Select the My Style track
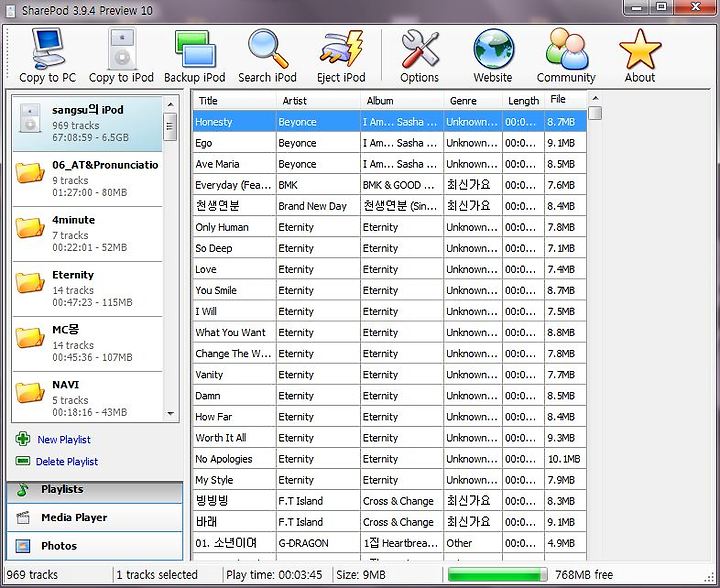 [390, 480]
